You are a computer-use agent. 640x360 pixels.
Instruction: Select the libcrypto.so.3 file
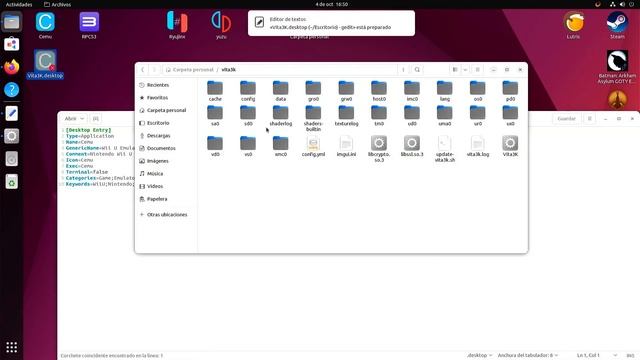(379, 149)
